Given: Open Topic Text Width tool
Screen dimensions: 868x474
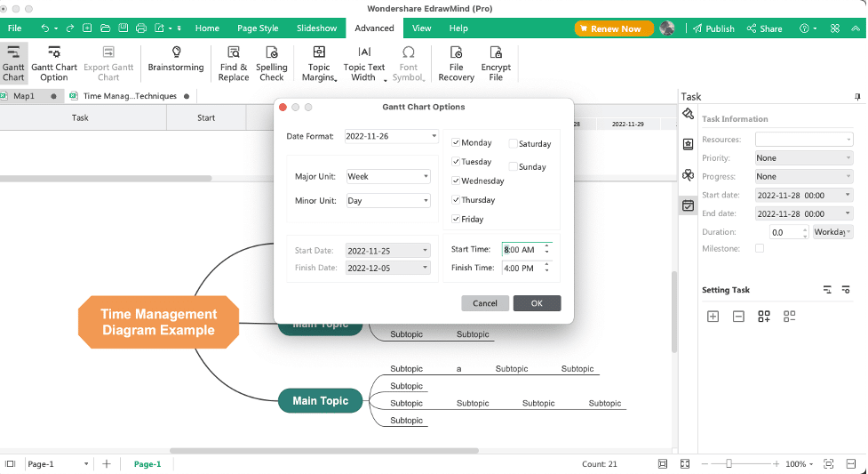Looking at the screenshot, I should tap(364, 63).
